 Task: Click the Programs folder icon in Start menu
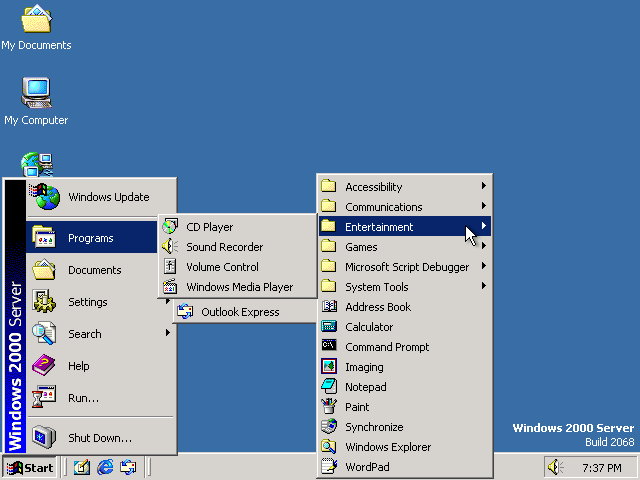click(x=44, y=237)
